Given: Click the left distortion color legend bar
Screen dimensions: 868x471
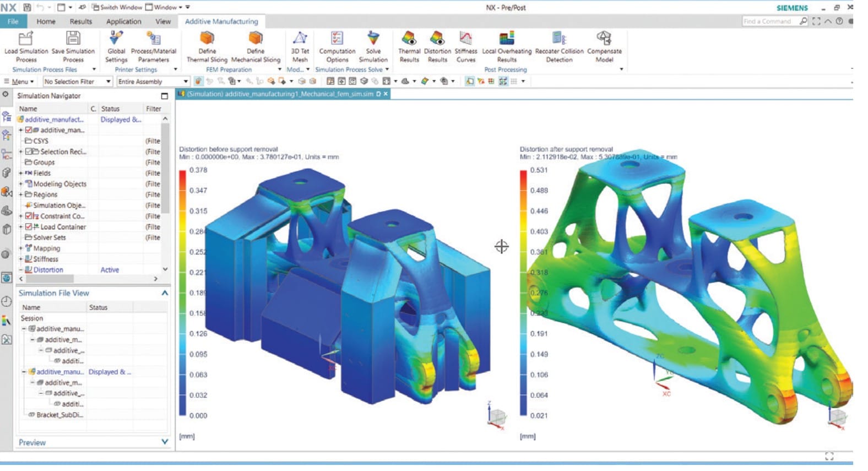Looking at the screenshot, I should [x=182, y=293].
